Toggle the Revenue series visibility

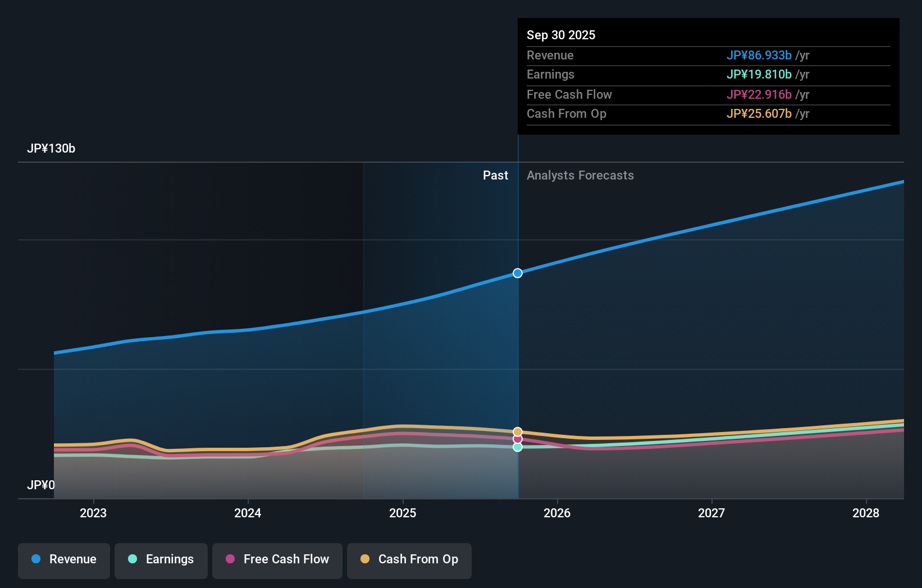click(x=63, y=559)
